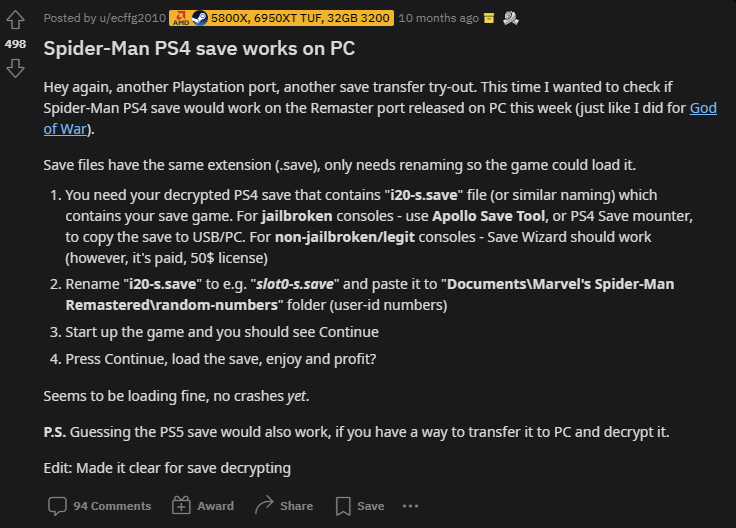Viewport: 736px width, 528px height.
Task: Click the AMD flair icon
Action: 181,18
